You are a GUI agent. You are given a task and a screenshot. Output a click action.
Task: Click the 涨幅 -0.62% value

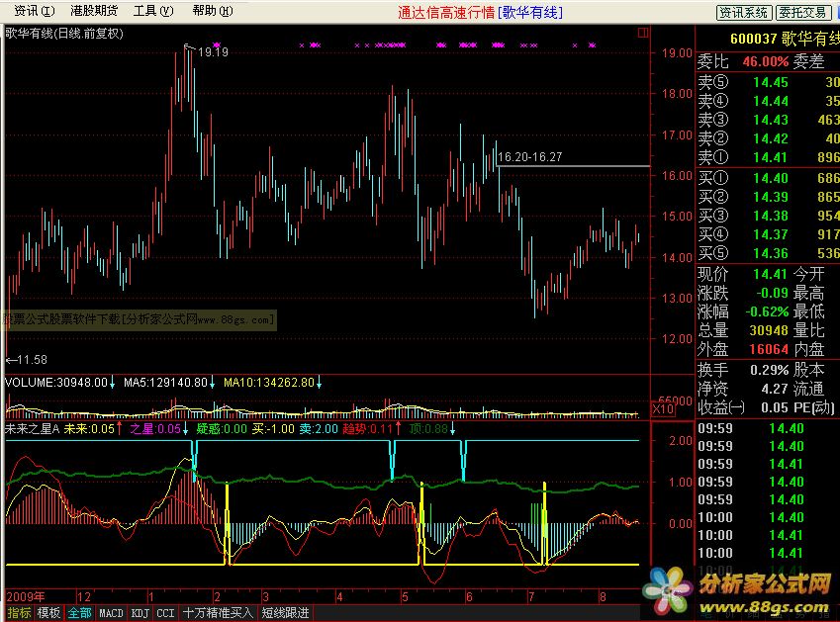767,311
